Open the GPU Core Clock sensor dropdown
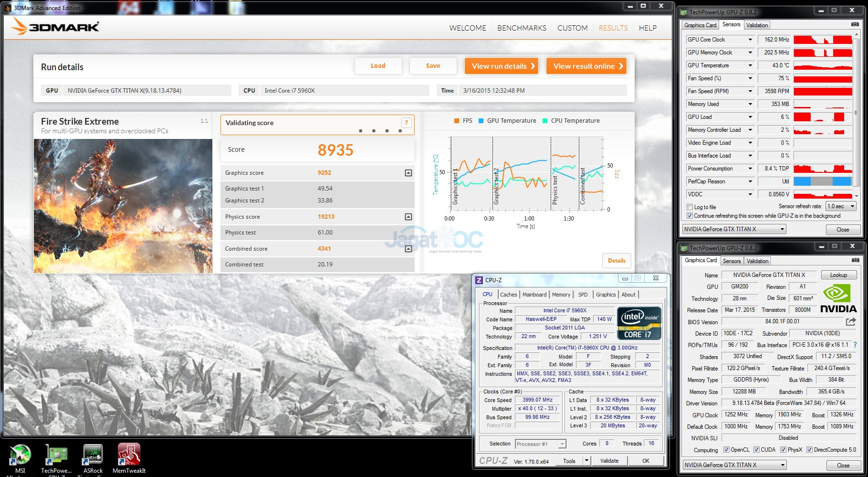The image size is (868, 477). coord(750,40)
